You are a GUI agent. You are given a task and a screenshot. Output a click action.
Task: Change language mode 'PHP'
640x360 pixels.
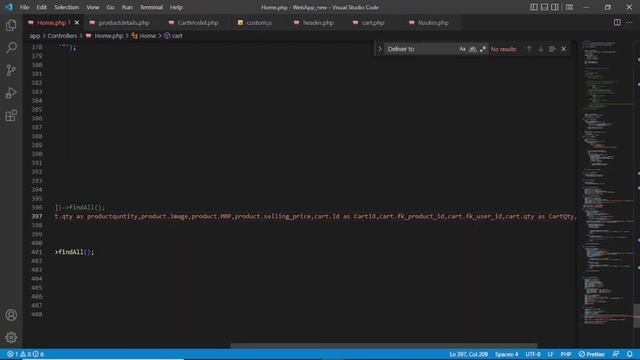[x=566, y=354]
